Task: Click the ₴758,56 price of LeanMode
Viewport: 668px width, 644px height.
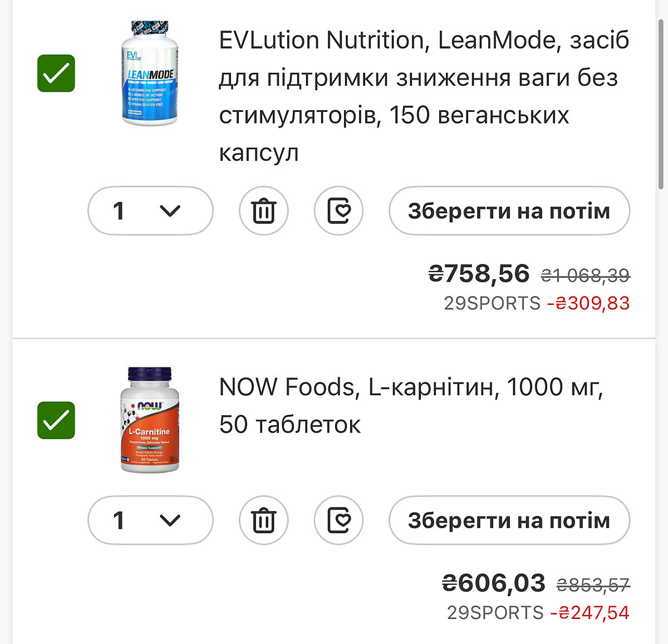Action: click(x=479, y=274)
